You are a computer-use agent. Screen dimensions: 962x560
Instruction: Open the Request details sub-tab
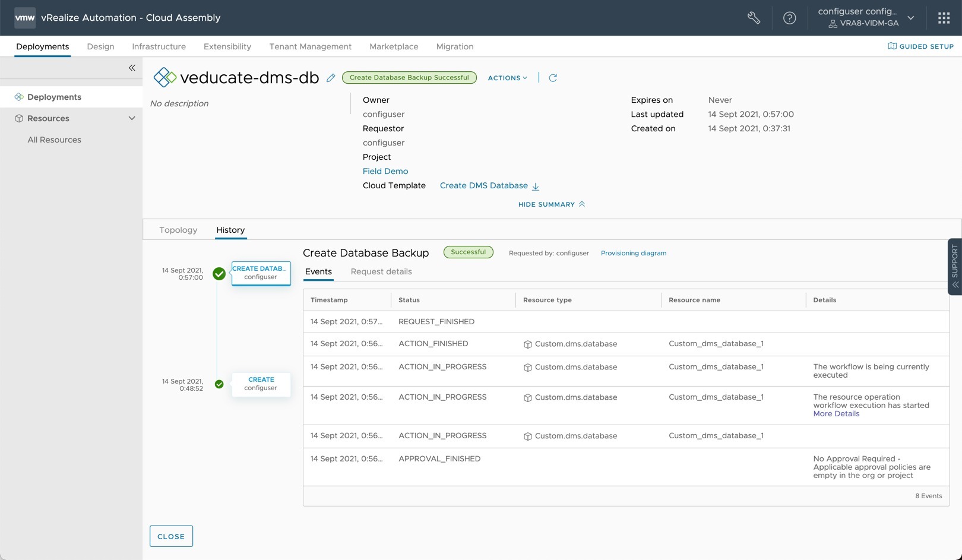coord(381,271)
